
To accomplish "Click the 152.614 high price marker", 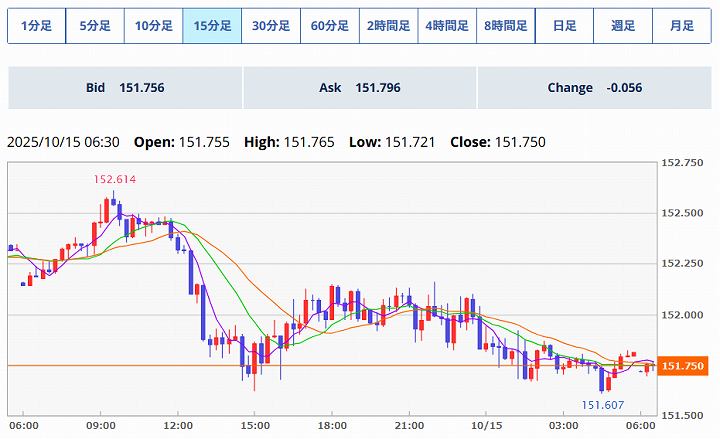I will coord(115,179).
